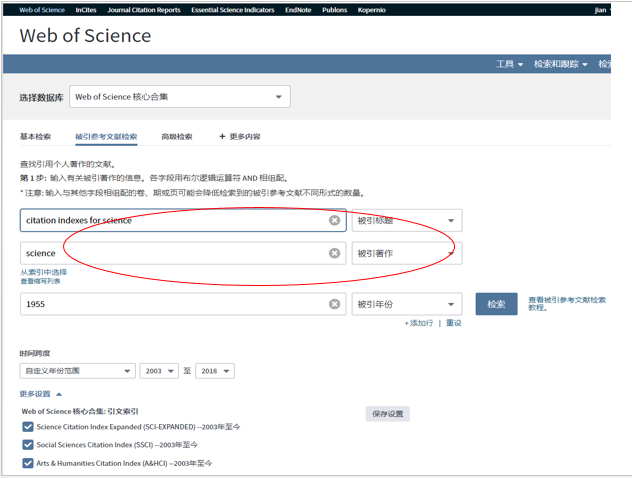Open the 被引著作 field type dropdown
Viewport: 632px width, 478px height.
(407, 253)
